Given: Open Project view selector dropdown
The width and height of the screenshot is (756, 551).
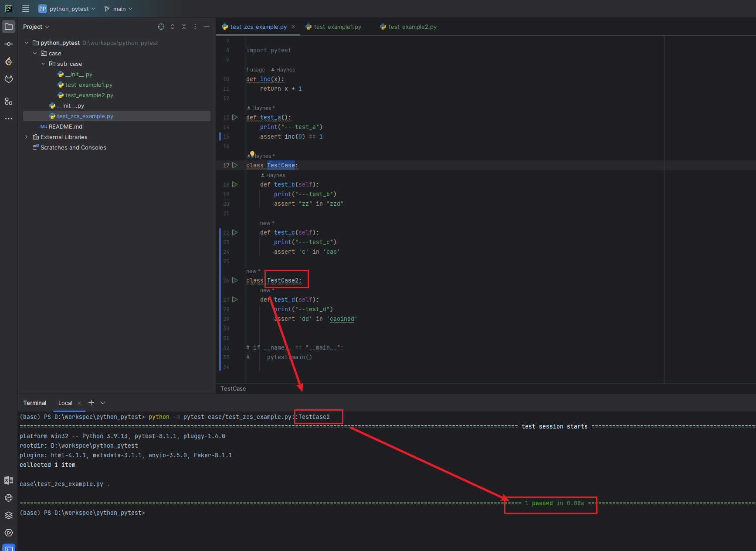Looking at the screenshot, I should [36, 27].
